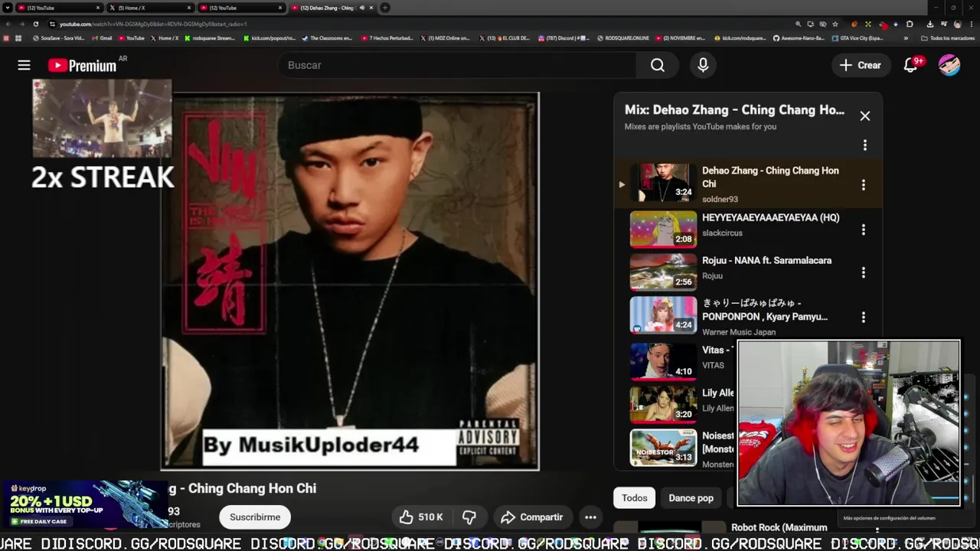Switch to the Home / X browser tab
Image resolution: width=980 pixels, height=551 pixels.
coord(149,8)
